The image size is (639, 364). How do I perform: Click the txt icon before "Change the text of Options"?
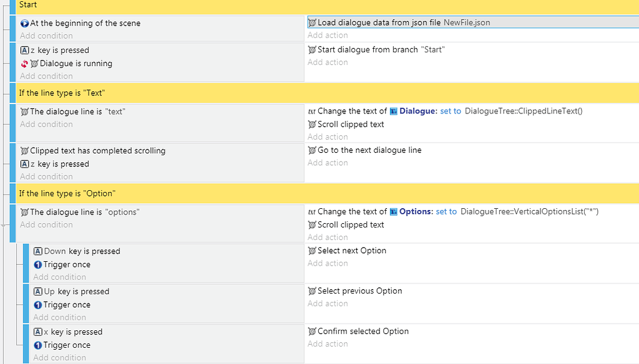312,211
